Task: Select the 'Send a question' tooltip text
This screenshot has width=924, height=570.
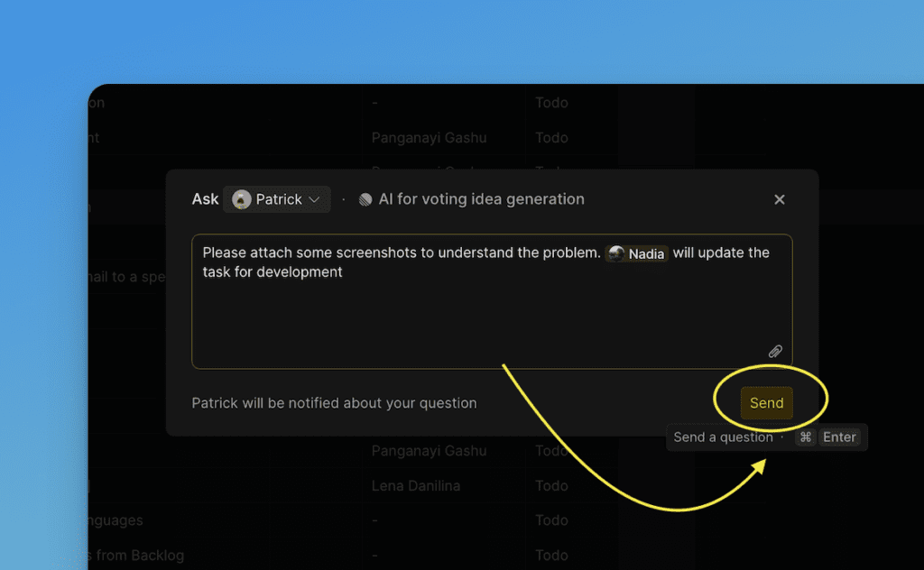Action: 723,437
